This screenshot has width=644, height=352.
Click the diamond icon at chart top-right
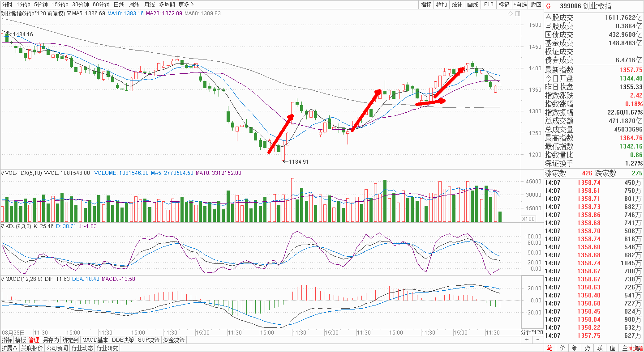(510, 14)
